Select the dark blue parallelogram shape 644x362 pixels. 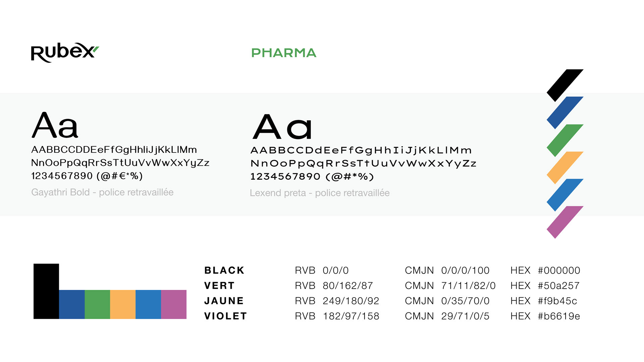tap(565, 113)
